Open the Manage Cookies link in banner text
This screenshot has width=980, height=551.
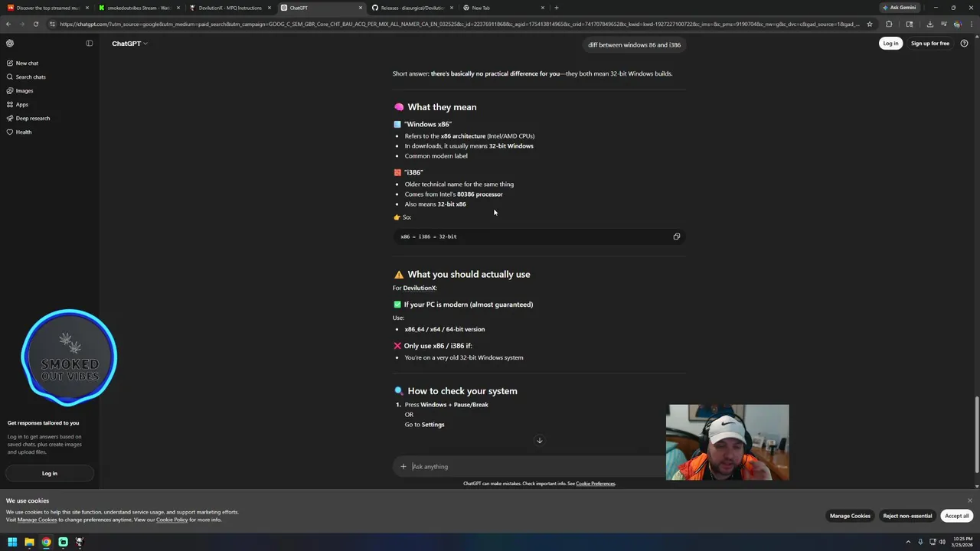coord(38,520)
